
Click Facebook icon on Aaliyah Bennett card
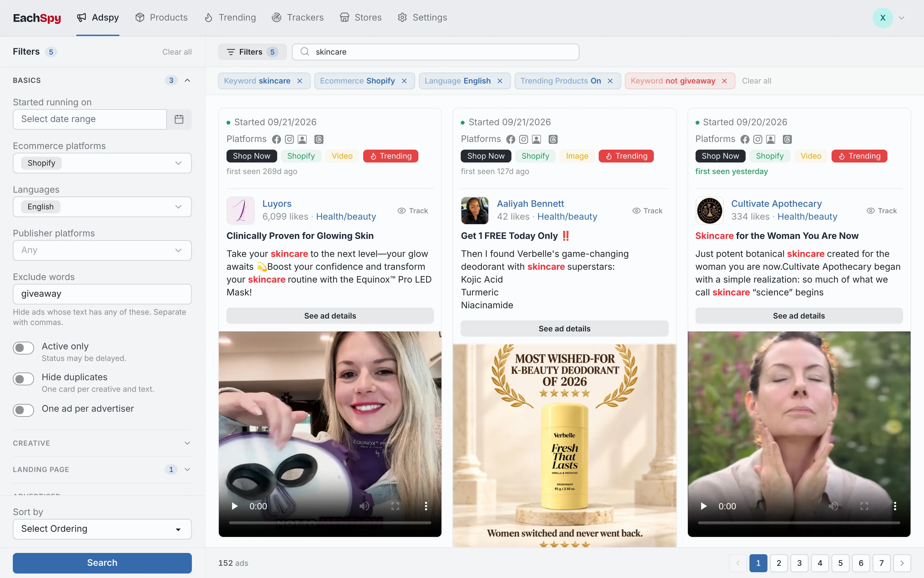point(511,140)
